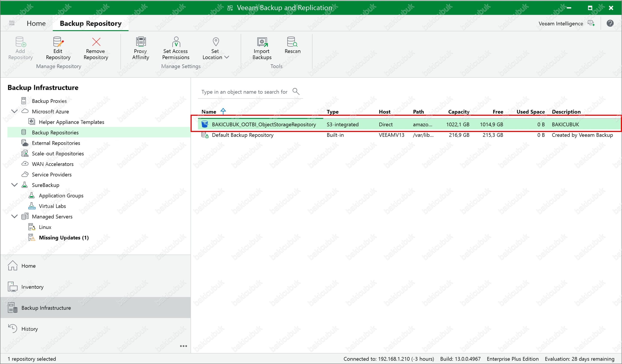Collapse the SureBackup node
The image size is (622, 364).
pos(15,185)
